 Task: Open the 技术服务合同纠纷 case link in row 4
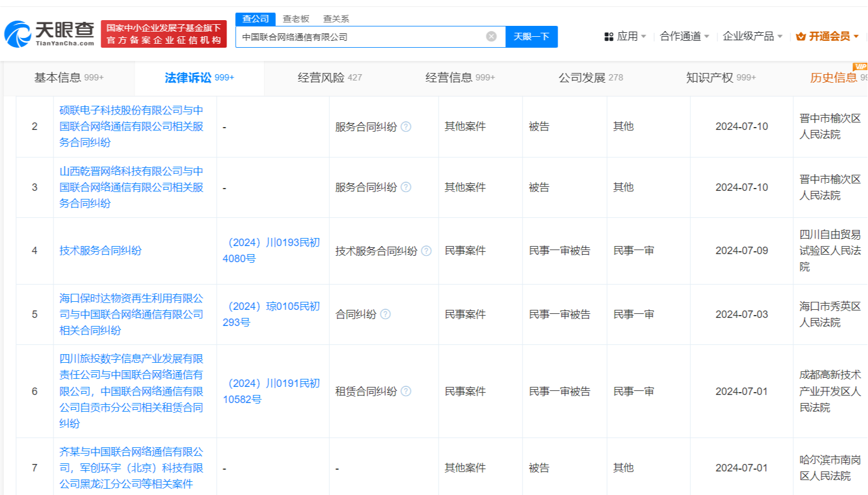(100, 251)
